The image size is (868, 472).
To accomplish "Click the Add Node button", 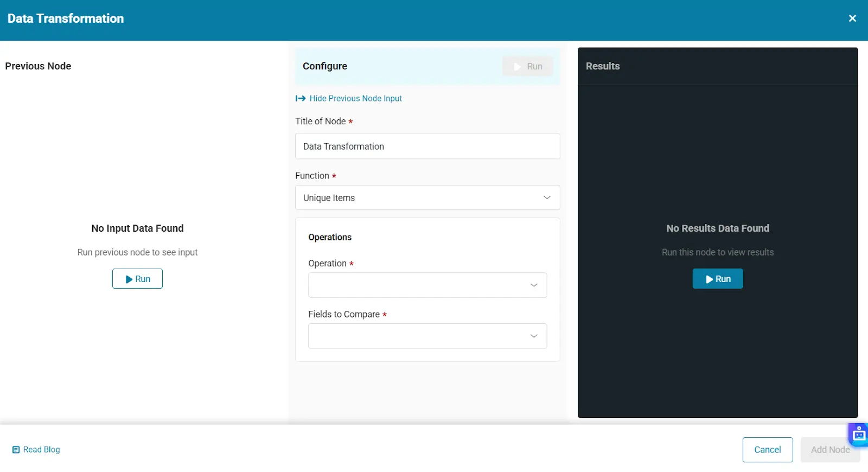I will [x=829, y=450].
